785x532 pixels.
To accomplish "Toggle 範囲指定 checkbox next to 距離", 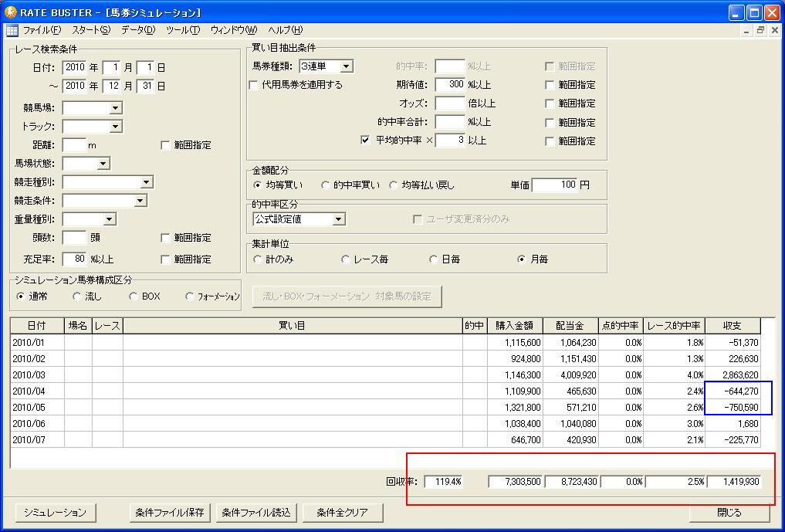I will 165,145.
